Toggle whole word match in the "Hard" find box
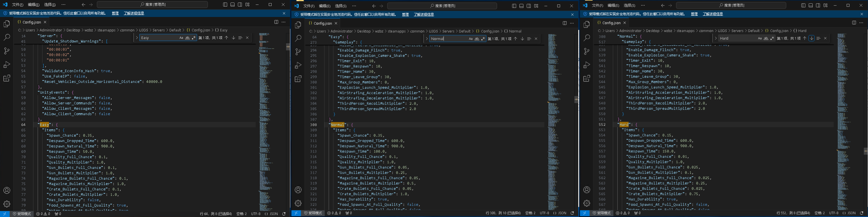The image size is (868, 217). tap(766, 38)
